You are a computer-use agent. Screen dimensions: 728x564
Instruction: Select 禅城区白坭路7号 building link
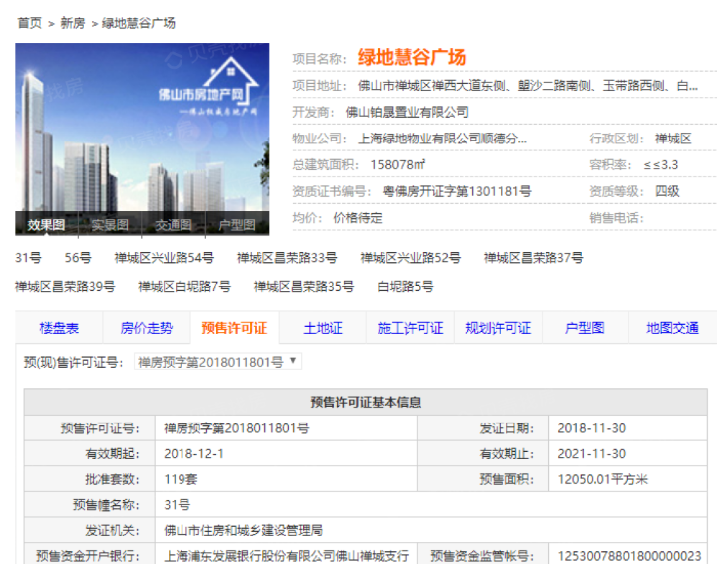[x=183, y=287]
